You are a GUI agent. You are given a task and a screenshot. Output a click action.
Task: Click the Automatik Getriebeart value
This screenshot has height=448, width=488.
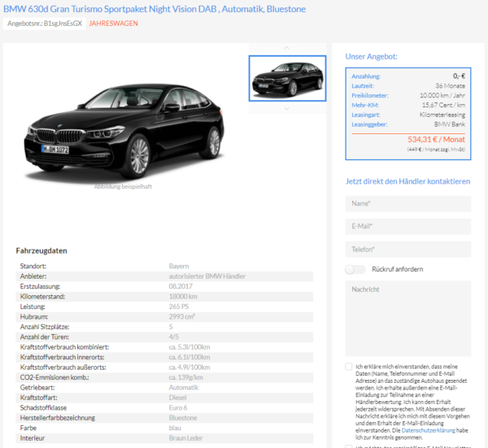[184, 388]
